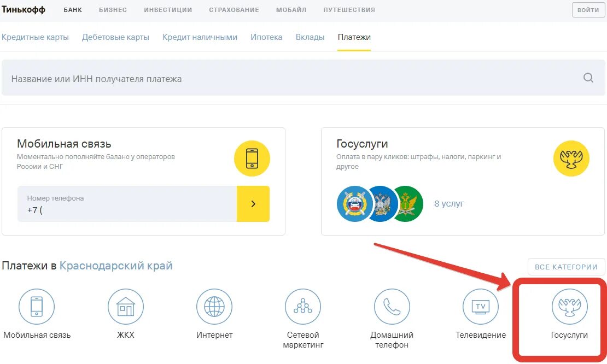The image size is (607, 364).
Task: Click yellow phone icon in Мобильная связь card
Action: click(252, 158)
